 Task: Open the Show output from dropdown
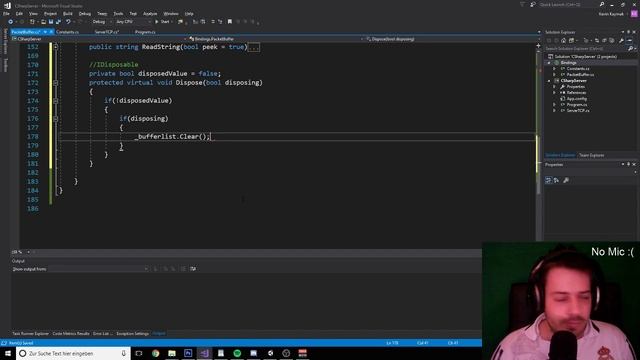click(98, 269)
